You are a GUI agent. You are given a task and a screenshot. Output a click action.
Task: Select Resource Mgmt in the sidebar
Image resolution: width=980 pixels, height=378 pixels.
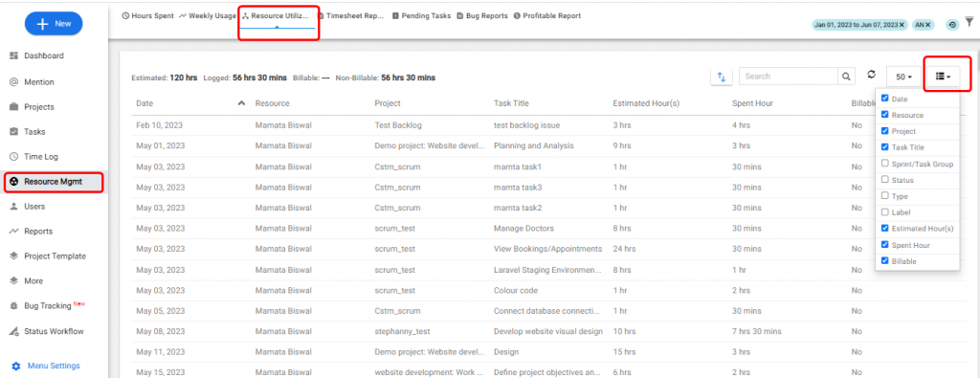tap(54, 182)
